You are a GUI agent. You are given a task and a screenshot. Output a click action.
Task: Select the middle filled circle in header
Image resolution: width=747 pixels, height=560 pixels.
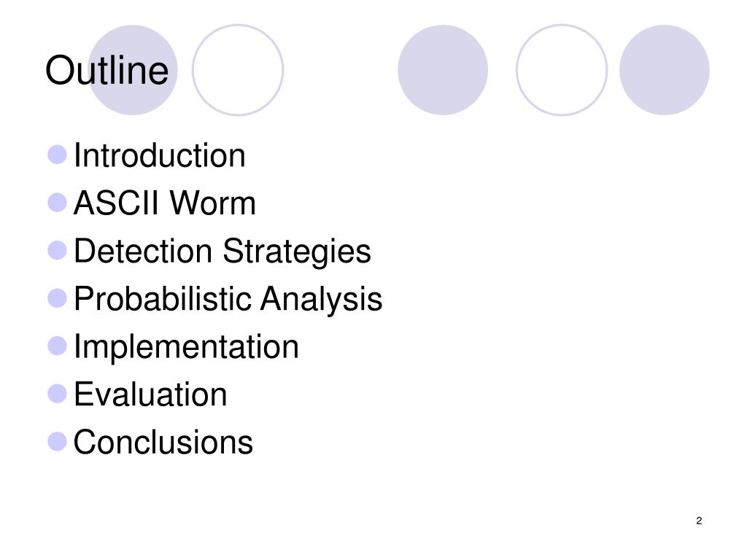pos(443,70)
